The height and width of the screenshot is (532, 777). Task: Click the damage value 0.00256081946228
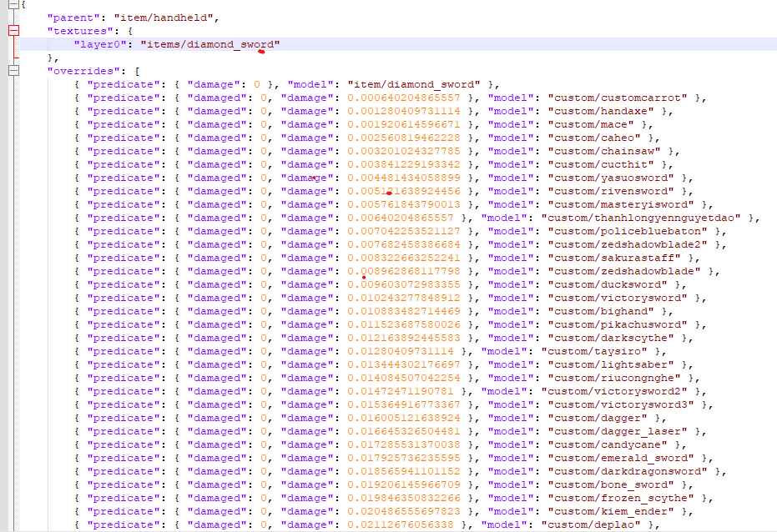pos(404,138)
